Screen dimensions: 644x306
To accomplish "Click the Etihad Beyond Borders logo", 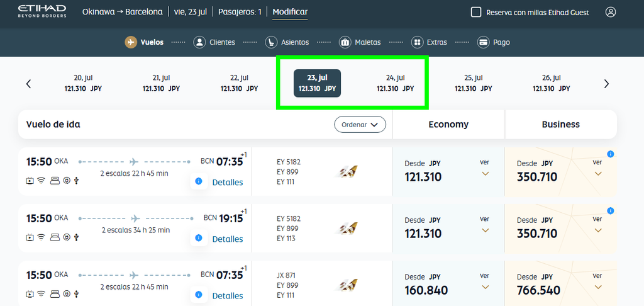I will pyautogui.click(x=42, y=11).
